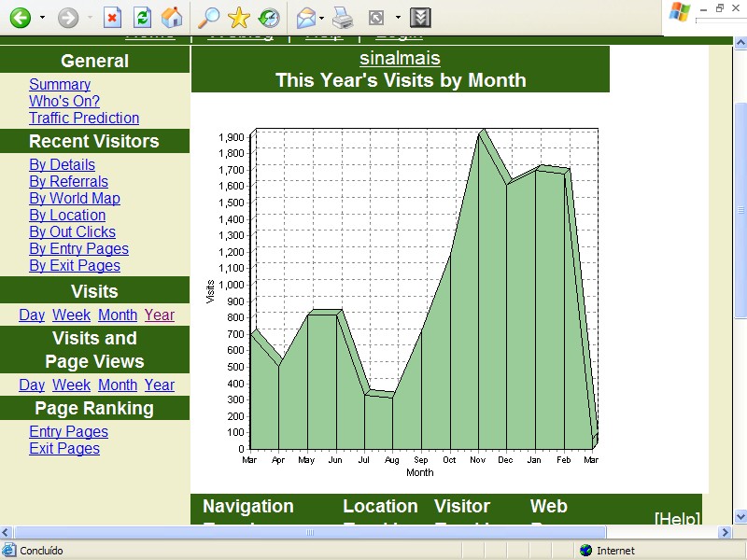Viewport: 747px width, 560px height.
Task: Print the page with the printer icon
Action: (343, 18)
